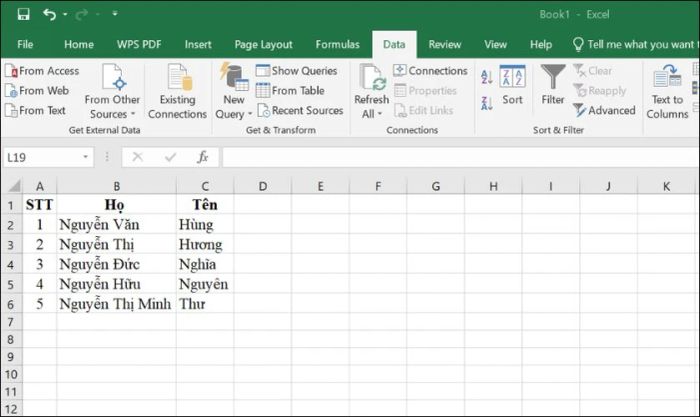The width and height of the screenshot is (700, 417).
Task: Click Reapply filter button
Action: (x=600, y=91)
